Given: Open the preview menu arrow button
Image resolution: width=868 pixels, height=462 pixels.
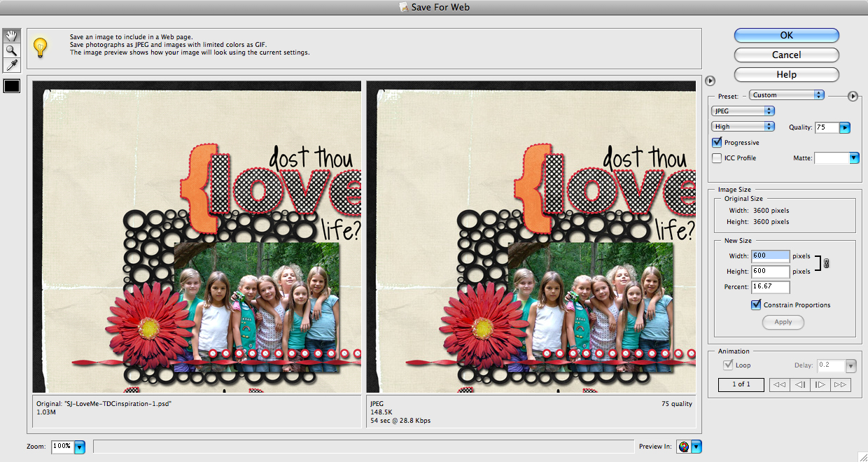Looking at the screenshot, I should (709, 80).
